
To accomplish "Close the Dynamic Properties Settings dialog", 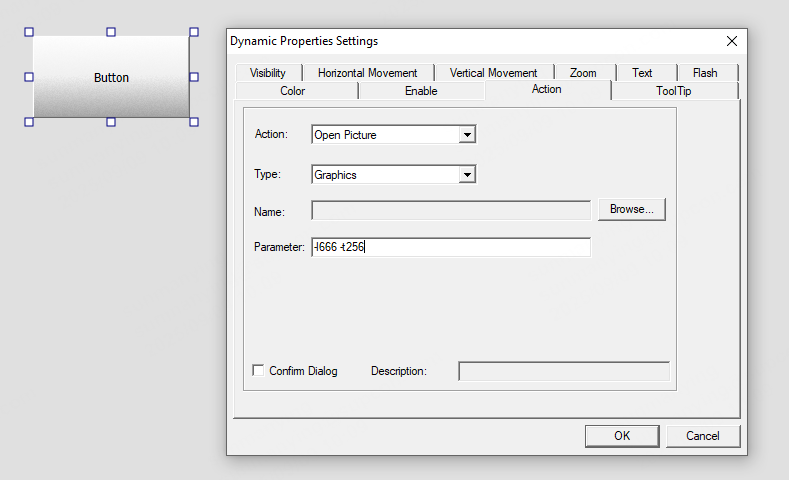I will pos(732,41).
